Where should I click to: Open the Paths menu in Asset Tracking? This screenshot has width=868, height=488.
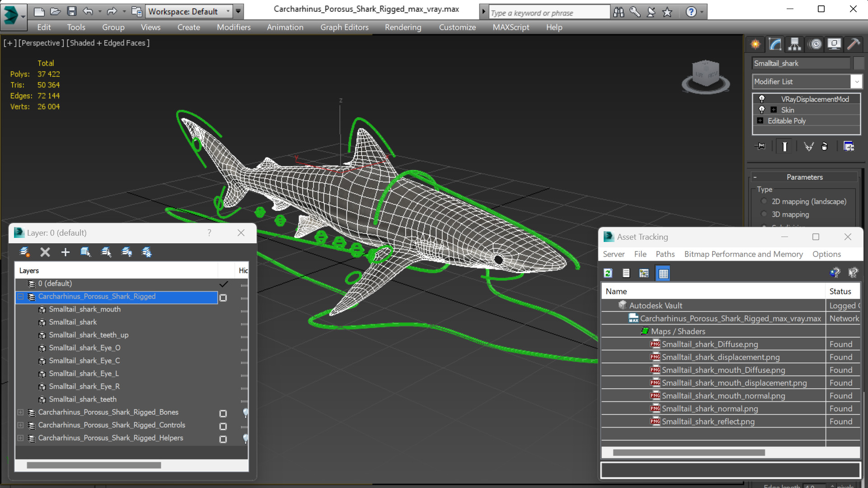pyautogui.click(x=665, y=254)
